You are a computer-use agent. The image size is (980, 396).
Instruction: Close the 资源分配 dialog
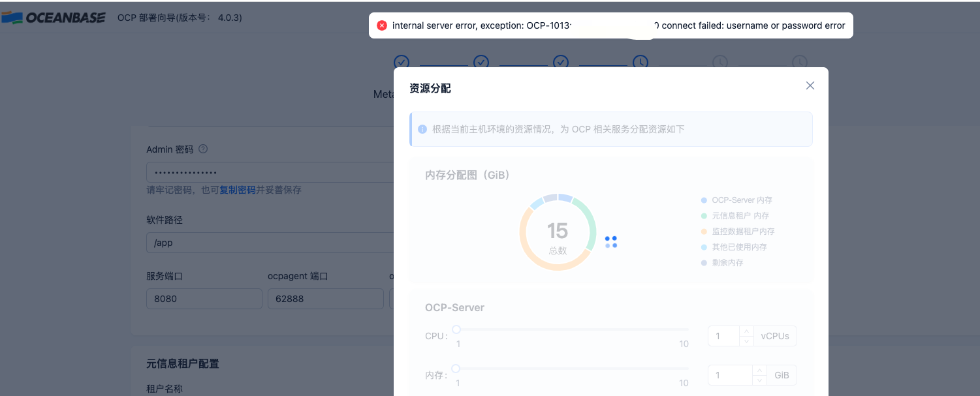click(810, 85)
